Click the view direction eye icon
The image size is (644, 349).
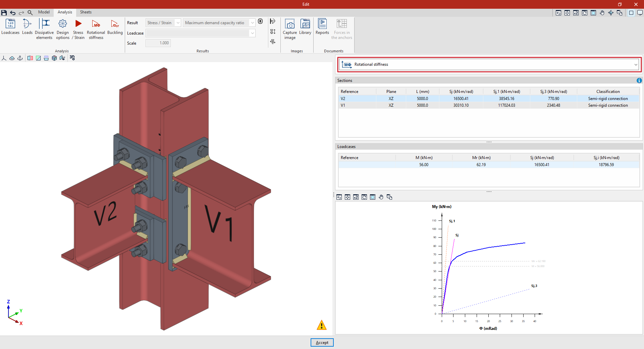tap(62, 58)
